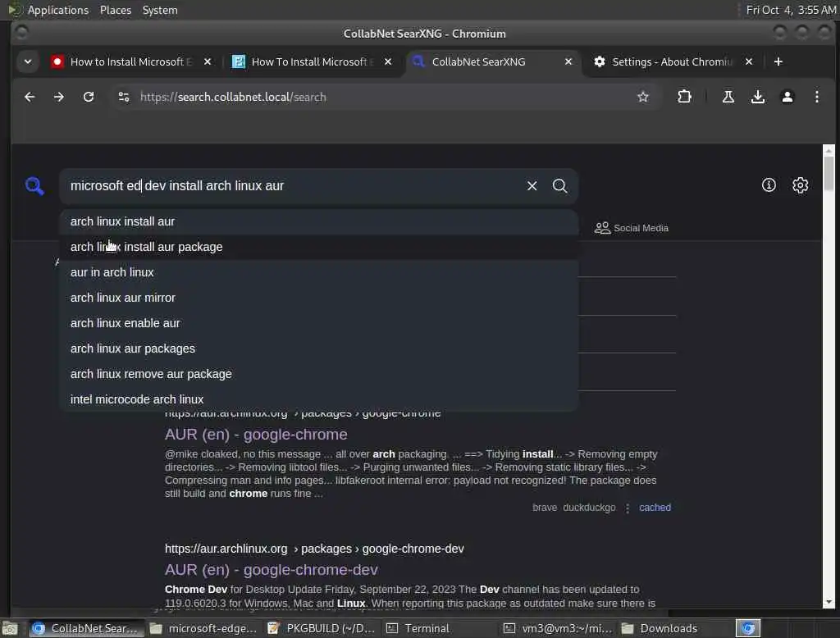This screenshot has width=840, height=638.
Task: Expand the tab search dropdown
Action: point(28,62)
